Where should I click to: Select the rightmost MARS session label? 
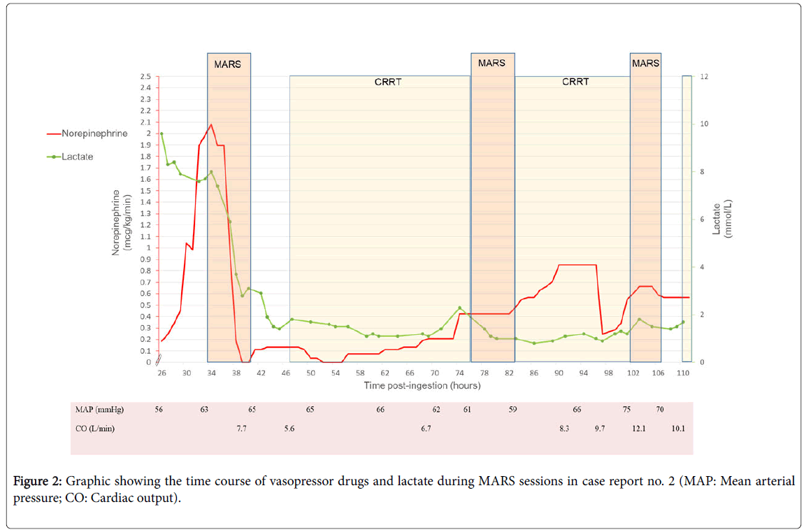pos(645,63)
